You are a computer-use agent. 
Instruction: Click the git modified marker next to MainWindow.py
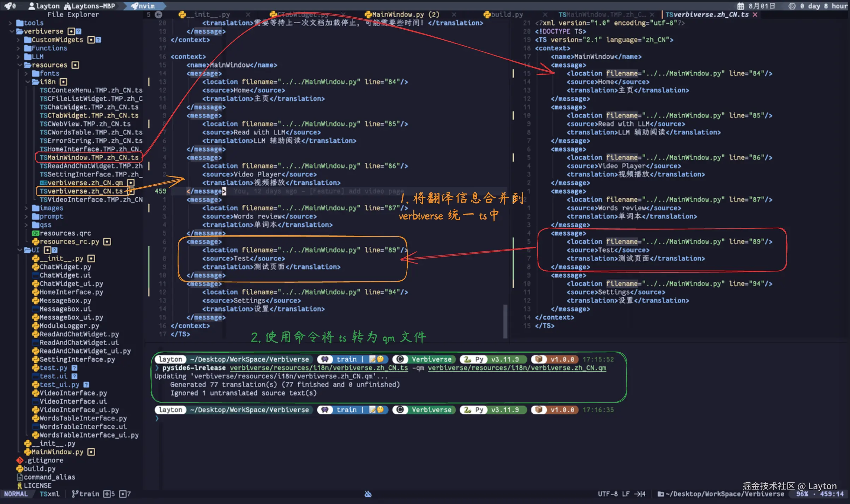click(x=91, y=452)
